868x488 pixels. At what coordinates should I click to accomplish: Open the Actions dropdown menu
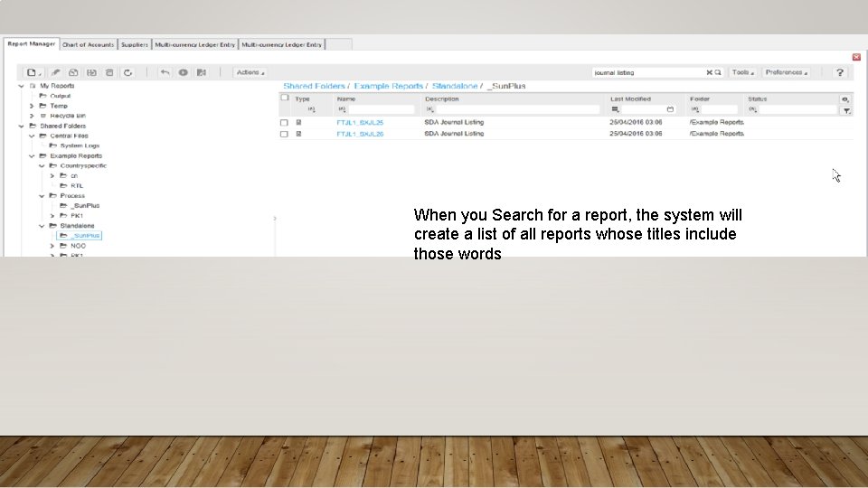pyautogui.click(x=250, y=72)
